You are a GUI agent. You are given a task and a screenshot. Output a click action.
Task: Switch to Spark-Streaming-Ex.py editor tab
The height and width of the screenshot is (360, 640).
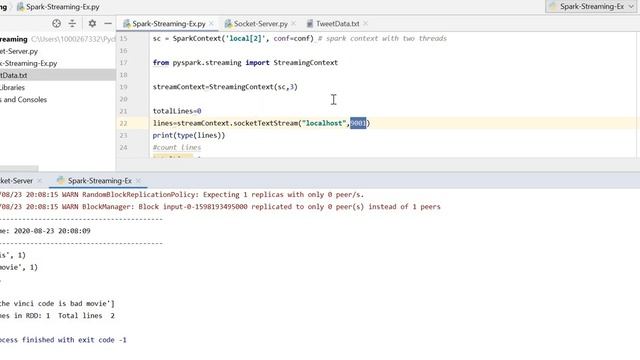(169, 24)
